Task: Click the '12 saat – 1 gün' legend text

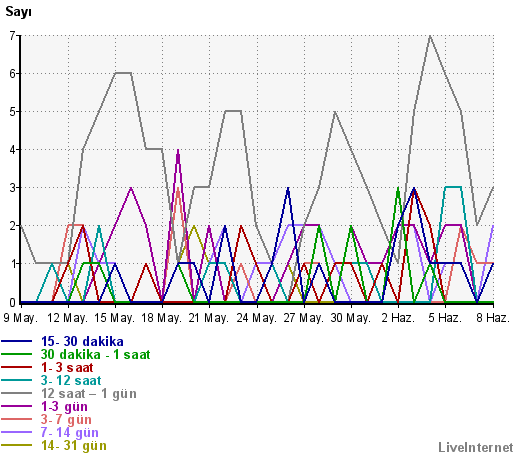Action: click(x=89, y=393)
